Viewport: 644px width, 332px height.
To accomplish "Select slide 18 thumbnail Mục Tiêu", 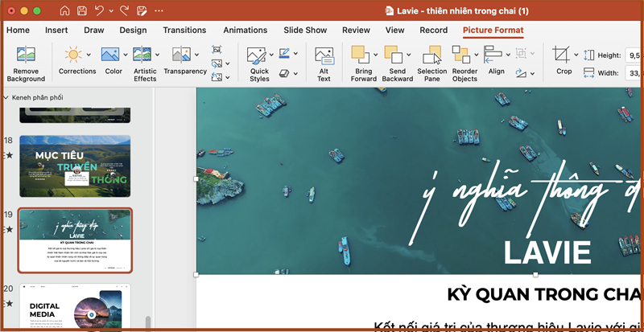I will (74, 166).
